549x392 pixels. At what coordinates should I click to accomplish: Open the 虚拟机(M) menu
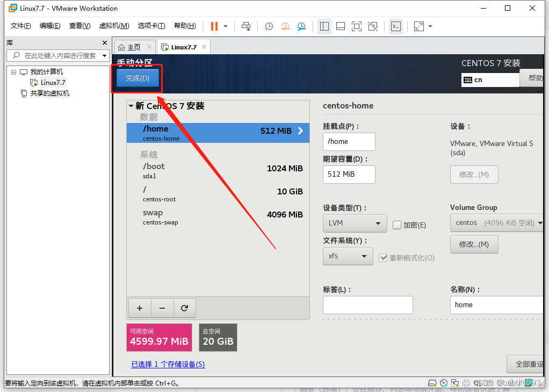[x=114, y=26]
